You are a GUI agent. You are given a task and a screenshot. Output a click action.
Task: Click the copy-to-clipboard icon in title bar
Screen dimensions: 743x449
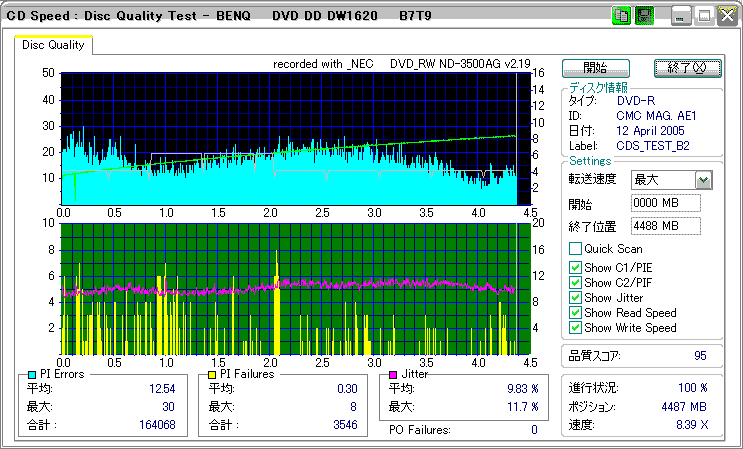pos(621,15)
